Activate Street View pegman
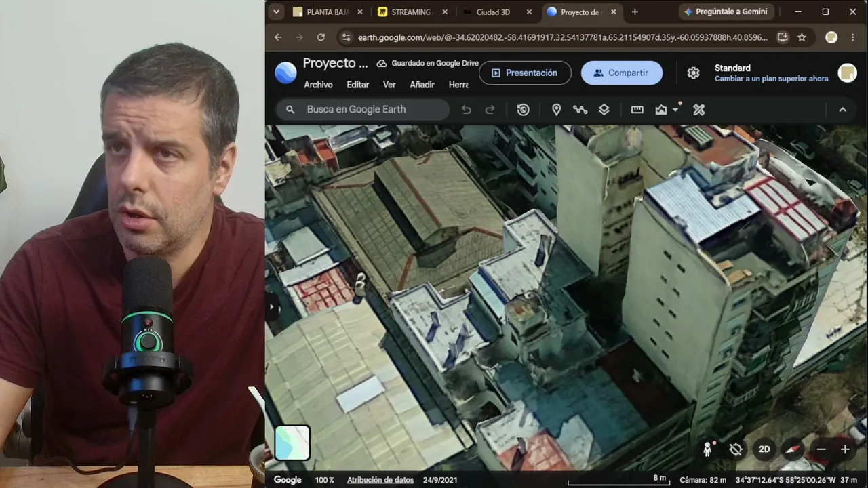868x488 pixels. coord(708,449)
